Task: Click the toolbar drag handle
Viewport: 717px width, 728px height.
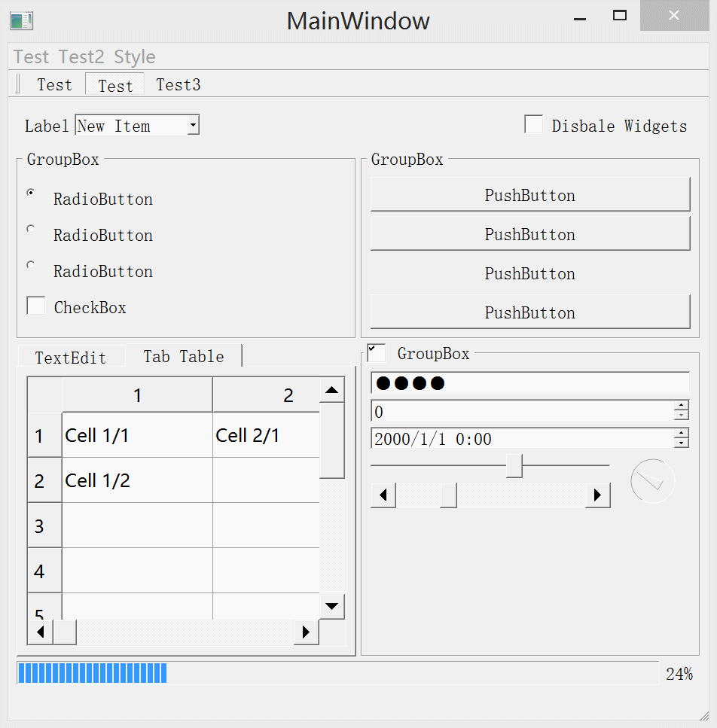Action: 18,84
